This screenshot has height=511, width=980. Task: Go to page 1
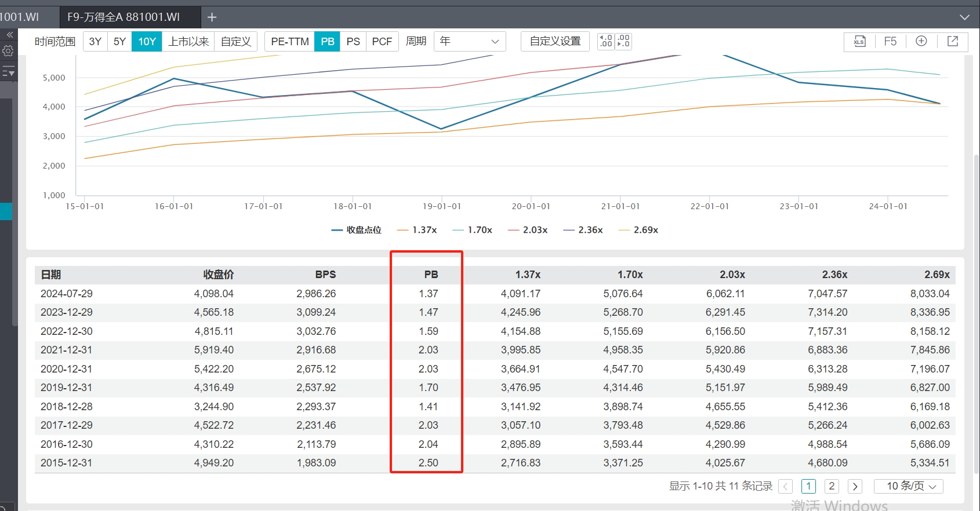pos(808,487)
